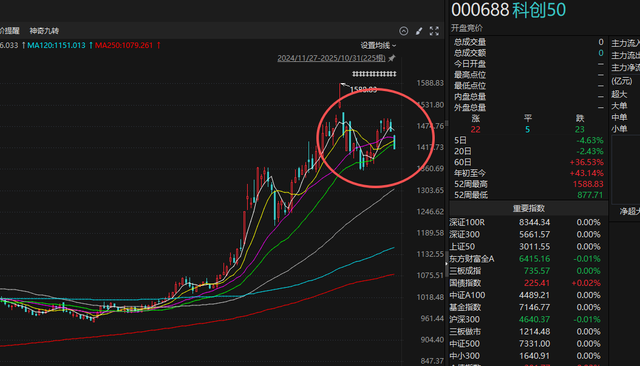
Task: Click the 52周最高 value 1588.83
Action: [588, 184]
